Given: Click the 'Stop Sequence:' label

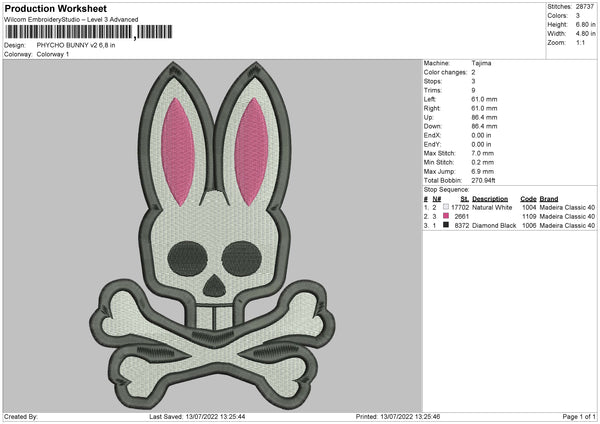Looking at the screenshot, I should (x=446, y=190).
